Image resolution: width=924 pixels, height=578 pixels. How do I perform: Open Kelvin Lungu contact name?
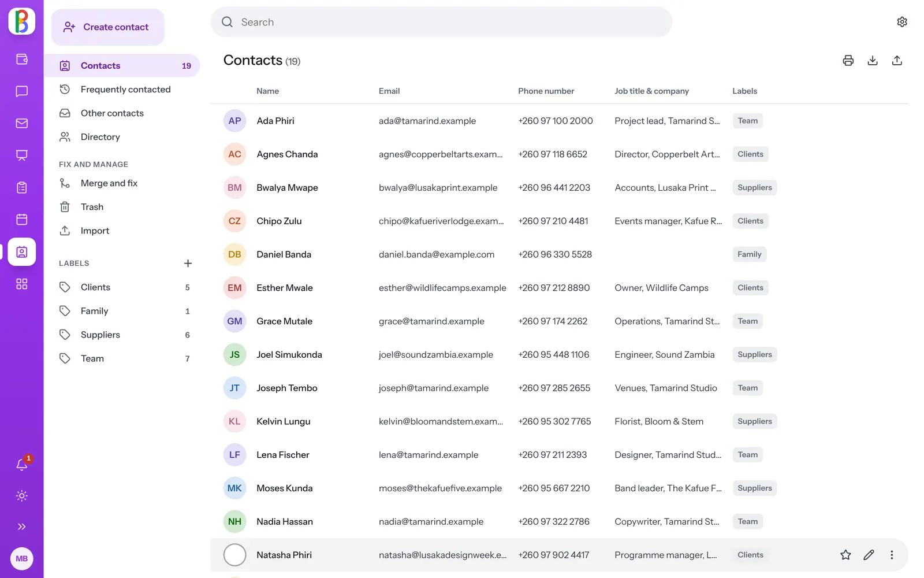[x=284, y=421]
